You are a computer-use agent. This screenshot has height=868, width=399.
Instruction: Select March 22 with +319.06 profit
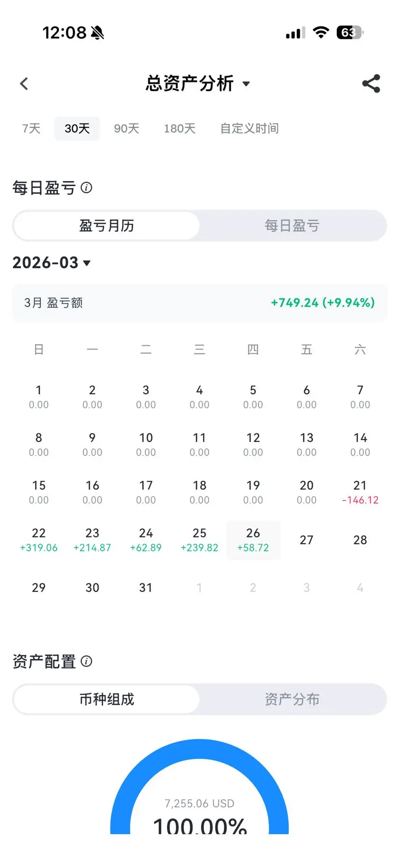pyautogui.click(x=39, y=540)
